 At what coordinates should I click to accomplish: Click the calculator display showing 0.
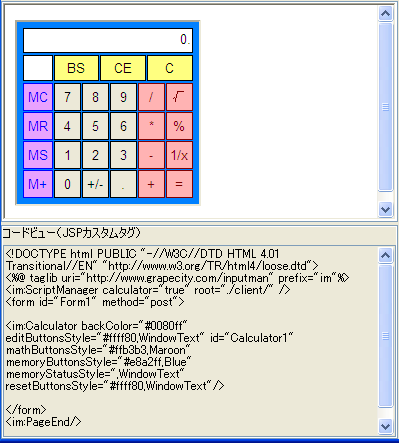click(108, 40)
